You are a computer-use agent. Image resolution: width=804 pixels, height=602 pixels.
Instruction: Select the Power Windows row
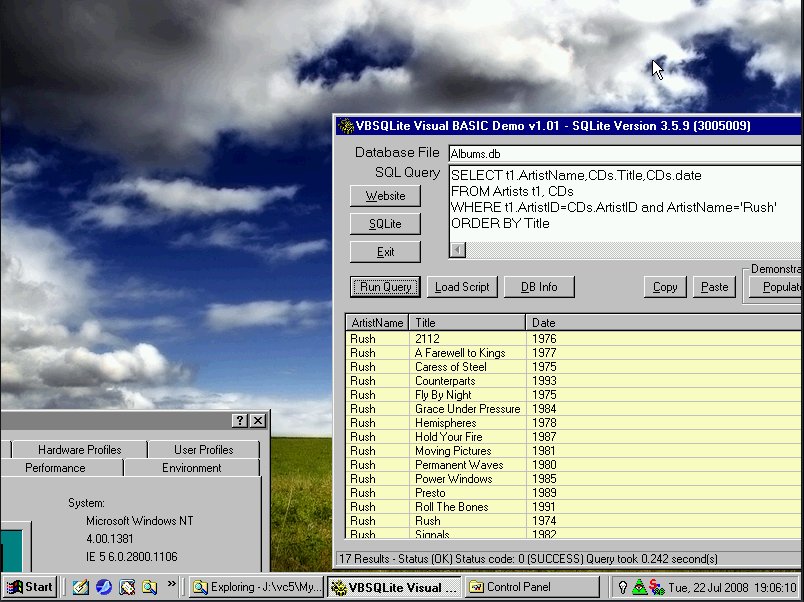573,479
